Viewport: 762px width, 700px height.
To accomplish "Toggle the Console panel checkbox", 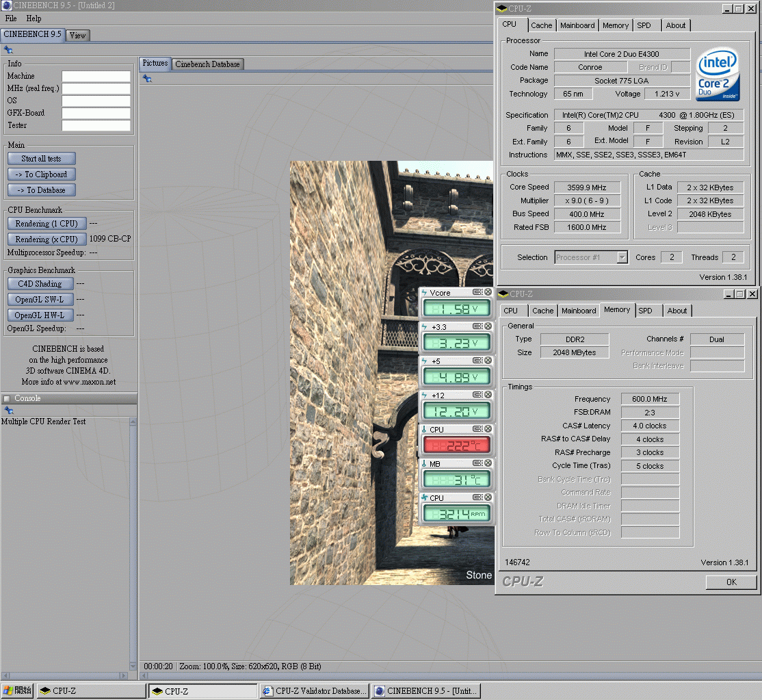I will coord(7,398).
